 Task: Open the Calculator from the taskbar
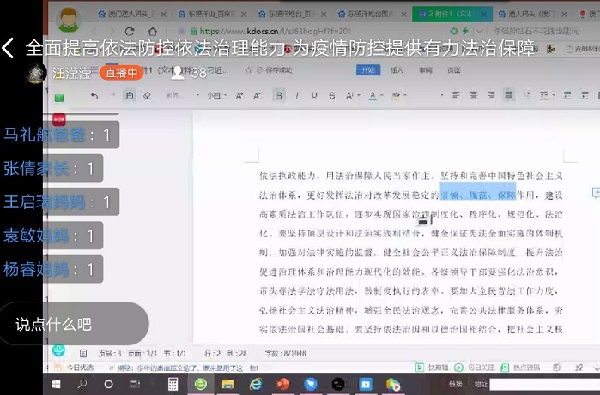173,384
